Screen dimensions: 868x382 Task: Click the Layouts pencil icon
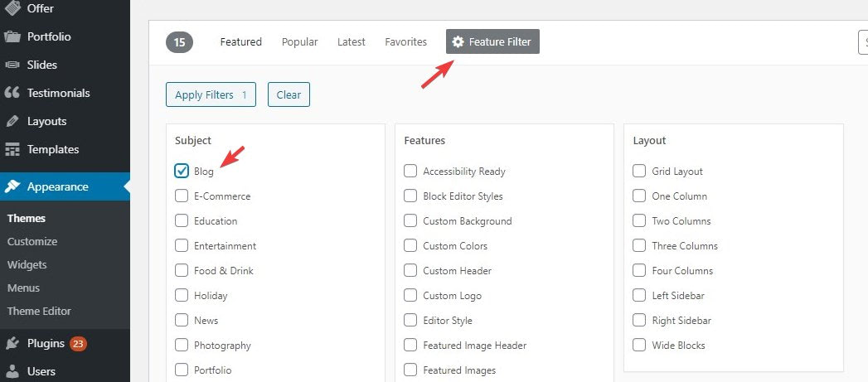pyautogui.click(x=12, y=121)
